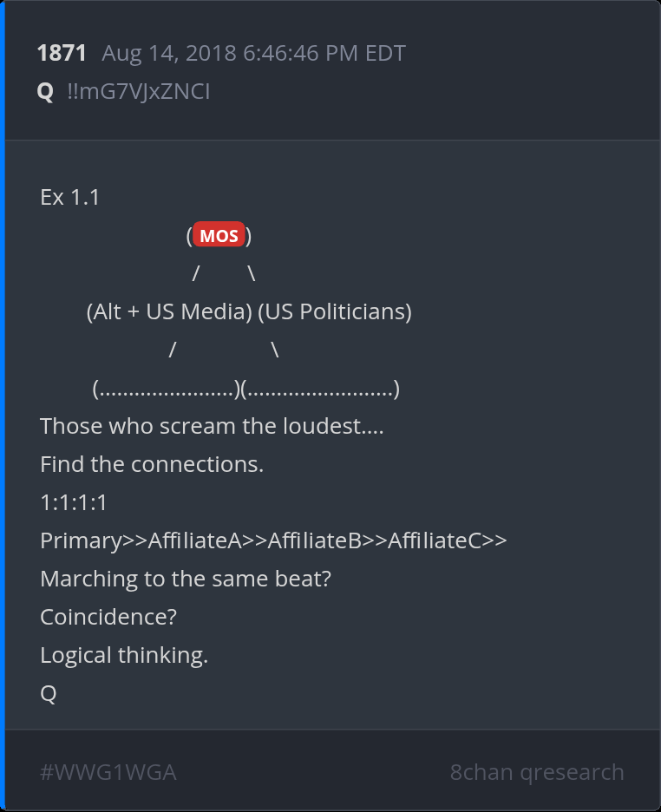This screenshot has width=661, height=812.
Task: Click "Those who scream the loudest" line
Action: [x=212, y=426]
